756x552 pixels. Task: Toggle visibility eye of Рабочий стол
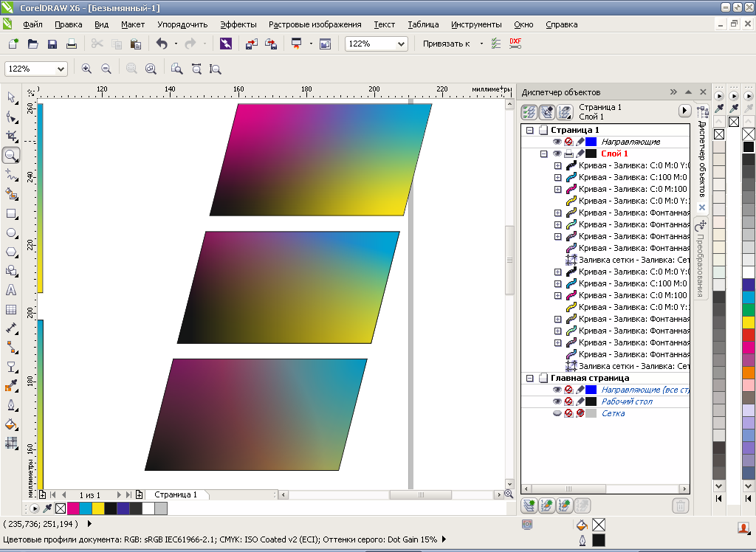[557, 401]
